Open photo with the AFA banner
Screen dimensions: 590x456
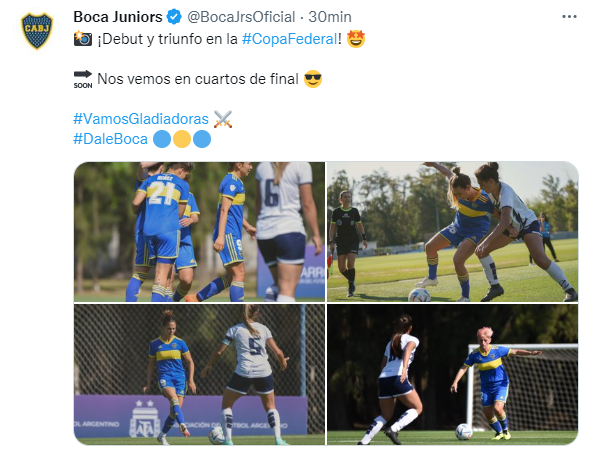(199, 375)
